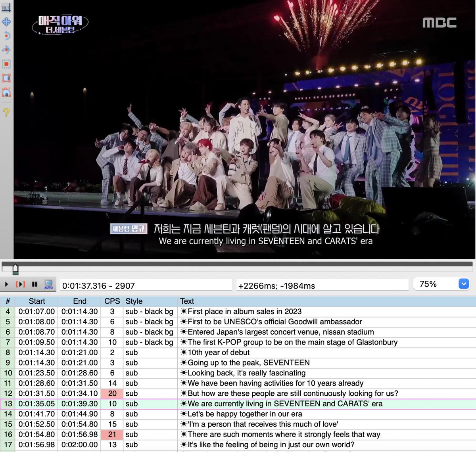Select the Glastonbury main stage subtitle line
476x452 pixels.
(x=238, y=343)
